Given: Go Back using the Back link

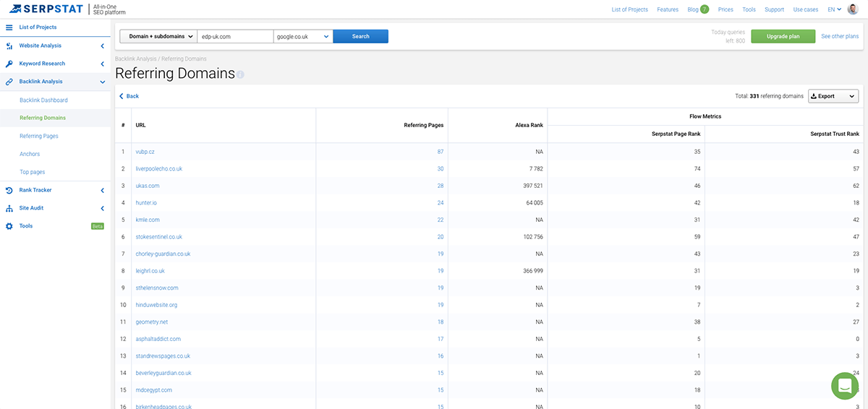Looking at the screenshot, I should click(129, 96).
